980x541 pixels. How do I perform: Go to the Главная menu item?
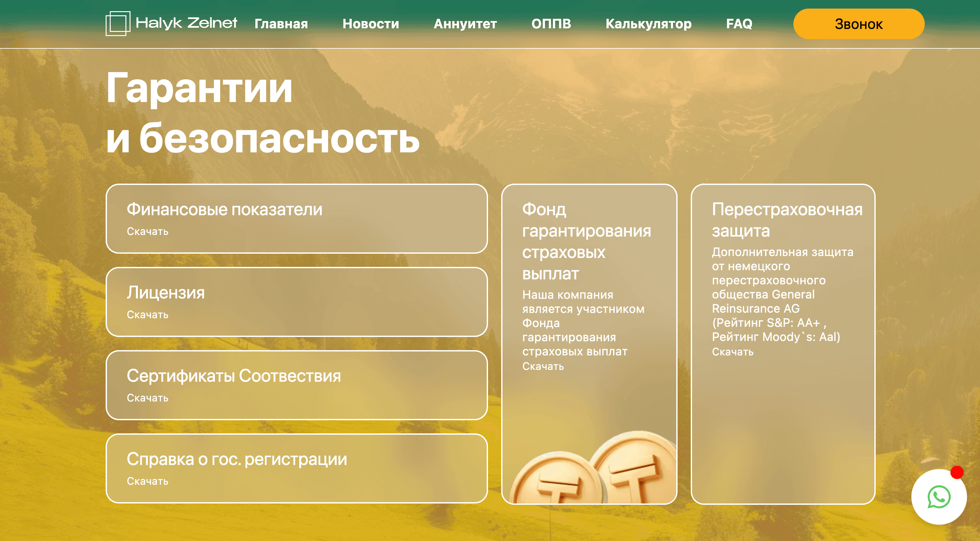click(x=281, y=24)
